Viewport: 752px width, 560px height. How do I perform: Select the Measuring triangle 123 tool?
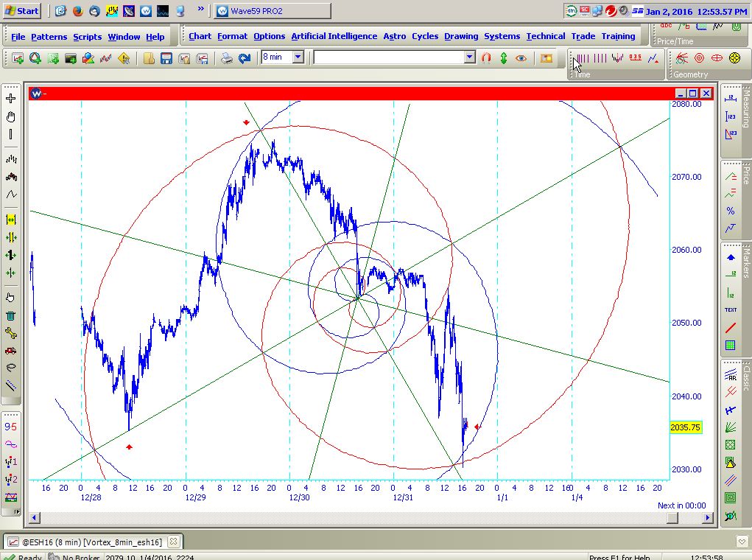731,134
